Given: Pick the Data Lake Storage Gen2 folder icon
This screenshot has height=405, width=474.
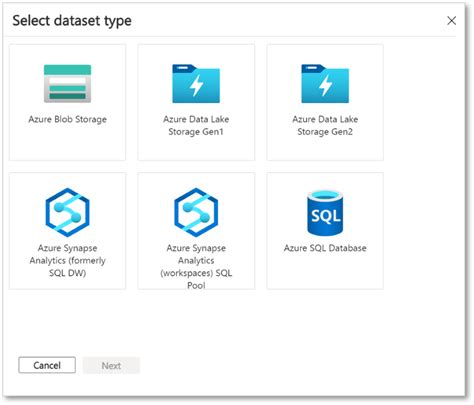Looking at the screenshot, I should click(x=325, y=83).
